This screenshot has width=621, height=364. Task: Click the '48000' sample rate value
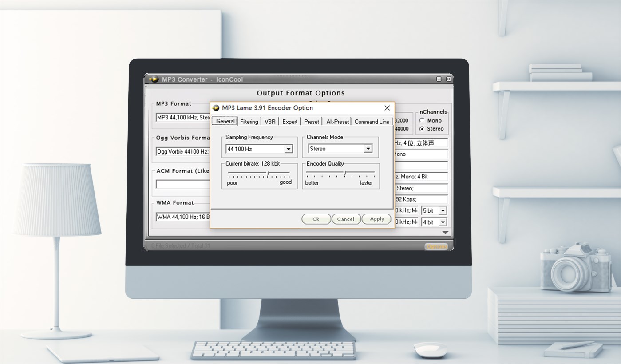pyautogui.click(x=401, y=129)
